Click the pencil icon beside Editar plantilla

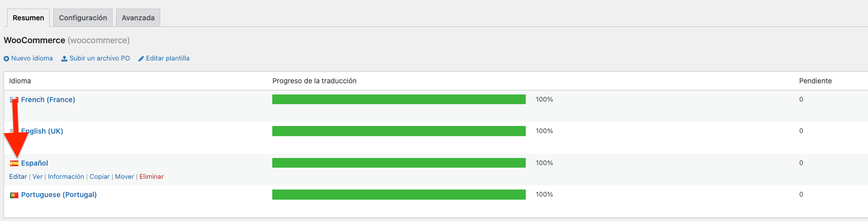[x=141, y=58]
